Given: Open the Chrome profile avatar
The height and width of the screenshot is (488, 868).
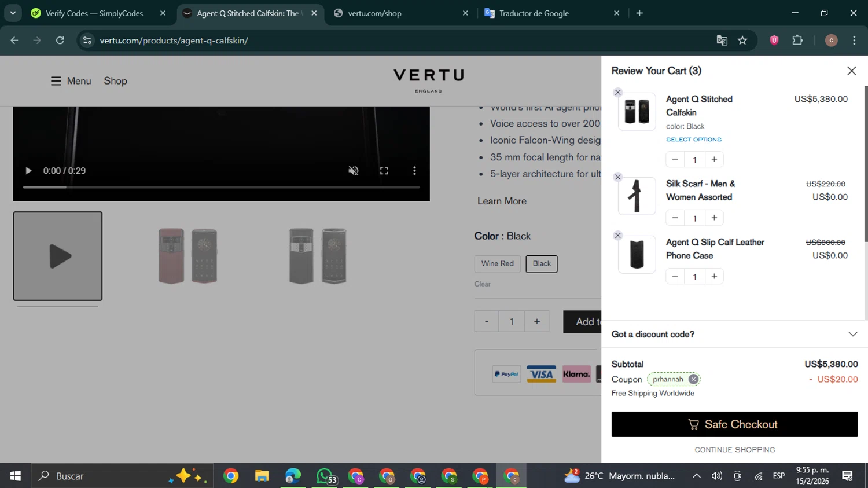Looking at the screenshot, I should tap(831, 40).
